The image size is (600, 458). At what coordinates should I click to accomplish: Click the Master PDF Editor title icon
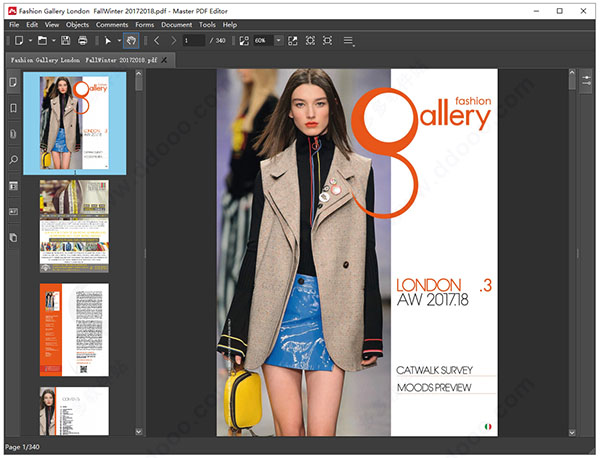(12, 11)
